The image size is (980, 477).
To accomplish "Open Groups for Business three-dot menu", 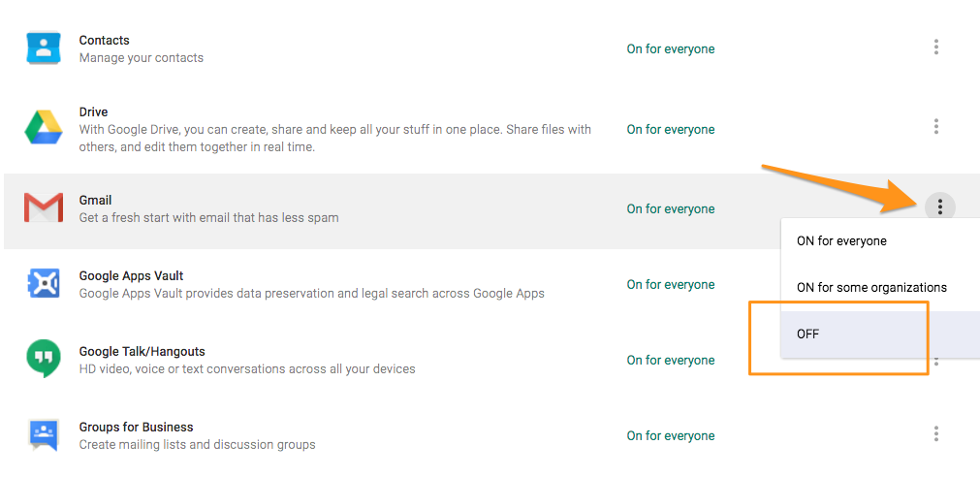I will coord(936,434).
